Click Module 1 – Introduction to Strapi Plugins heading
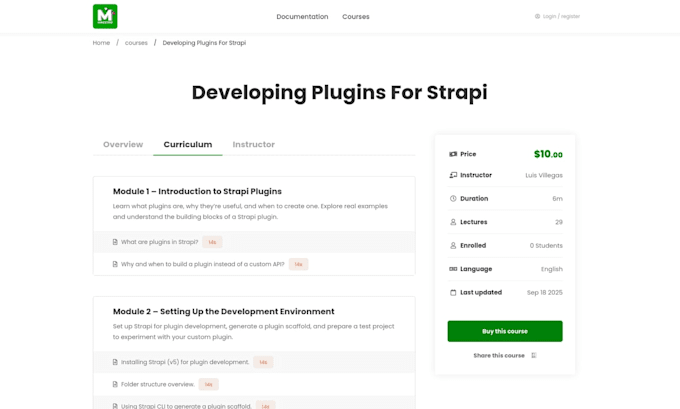 [x=197, y=191]
